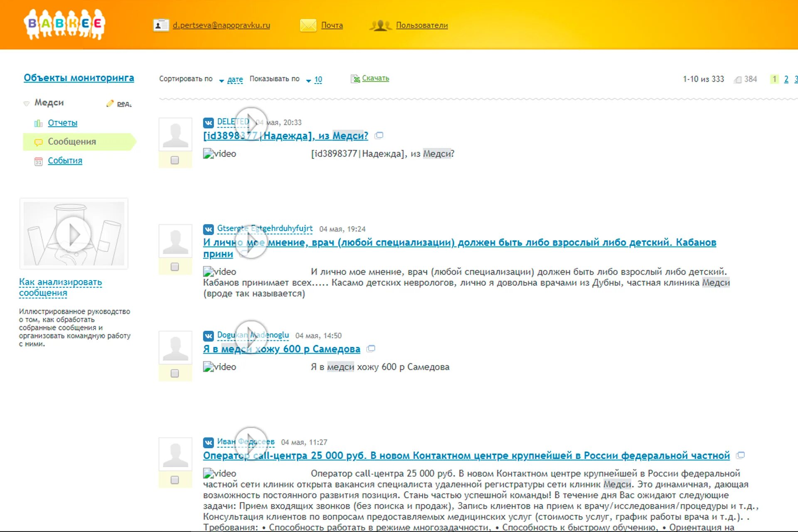Open Объекты мониторинга heading link
798x532 pixels.
tap(79, 78)
